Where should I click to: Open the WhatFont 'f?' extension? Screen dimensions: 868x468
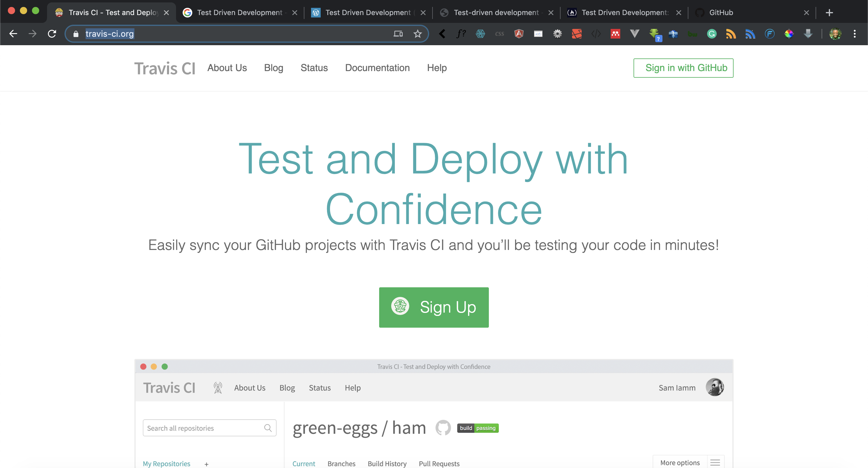tap(461, 34)
